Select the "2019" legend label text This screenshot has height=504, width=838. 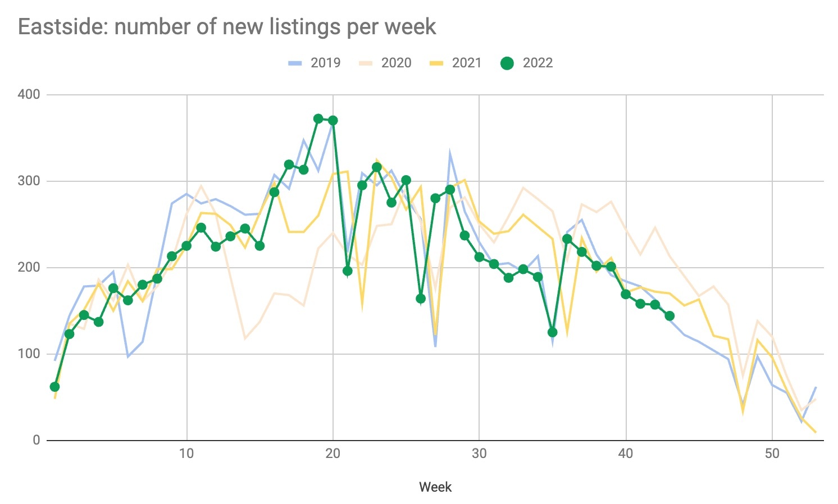[325, 63]
